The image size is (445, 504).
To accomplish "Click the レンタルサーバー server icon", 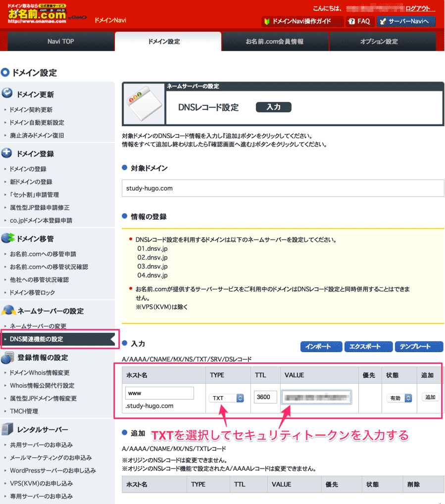I will (x=8, y=429).
